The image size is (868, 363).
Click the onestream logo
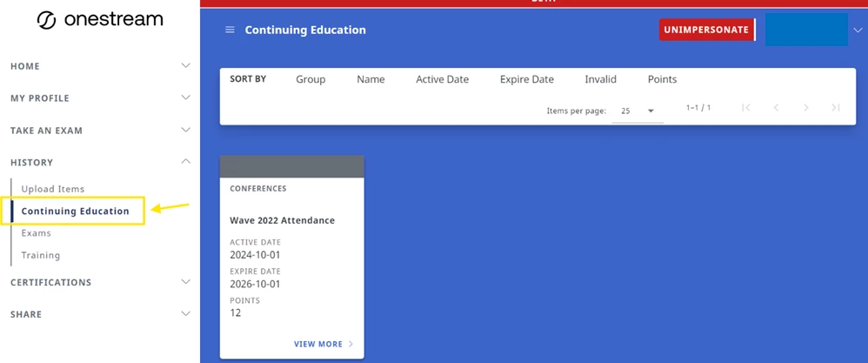(x=100, y=20)
